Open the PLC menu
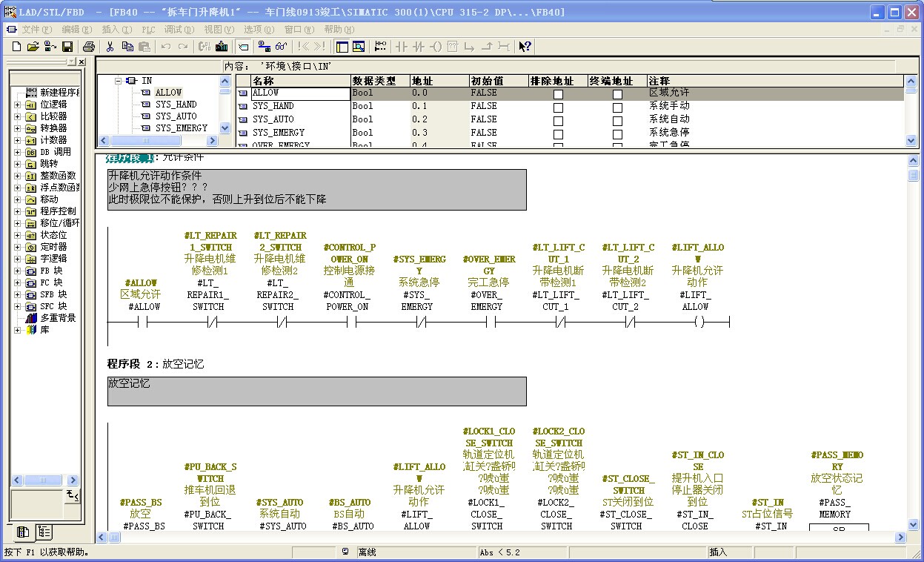This screenshot has width=924, height=562. point(149,29)
